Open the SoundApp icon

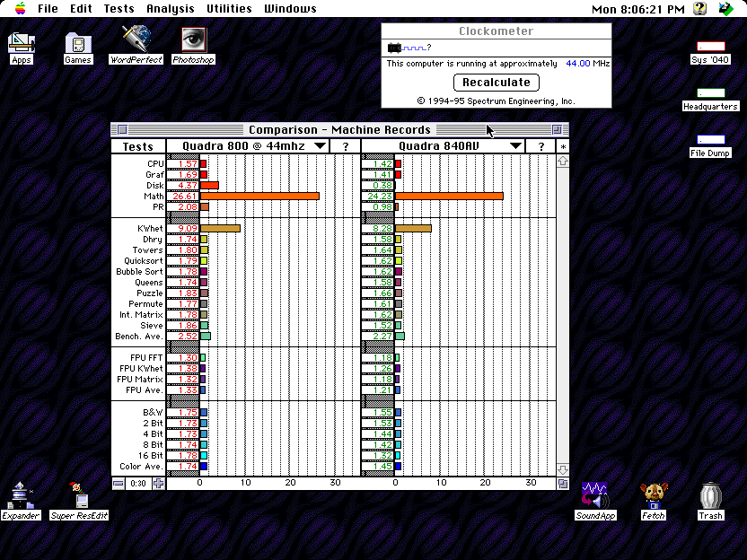coord(594,494)
